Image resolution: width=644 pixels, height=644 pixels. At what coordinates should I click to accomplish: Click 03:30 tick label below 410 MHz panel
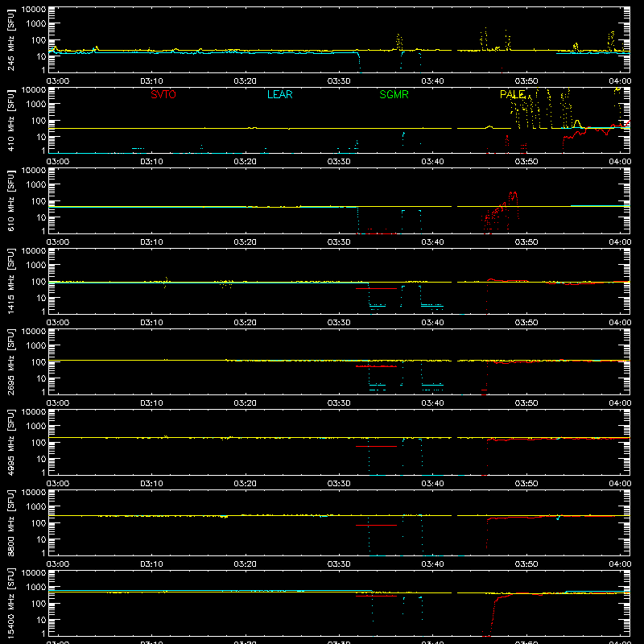point(339,162)
